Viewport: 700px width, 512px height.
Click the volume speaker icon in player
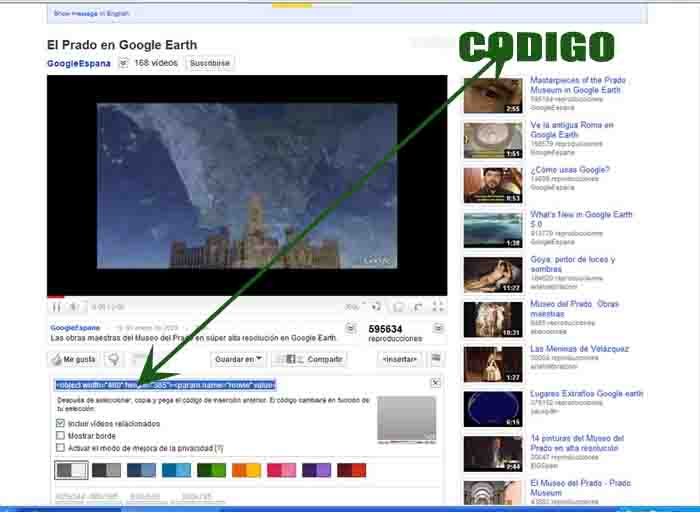click(377, 307)
